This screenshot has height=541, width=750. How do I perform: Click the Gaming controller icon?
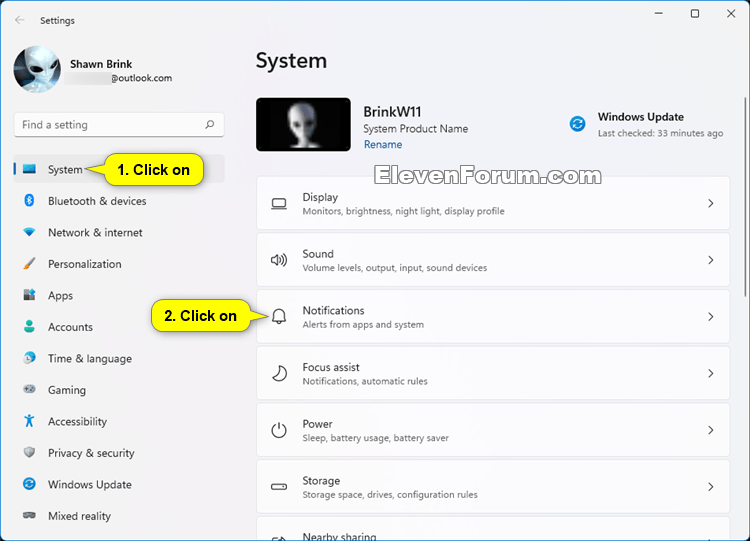29,389
